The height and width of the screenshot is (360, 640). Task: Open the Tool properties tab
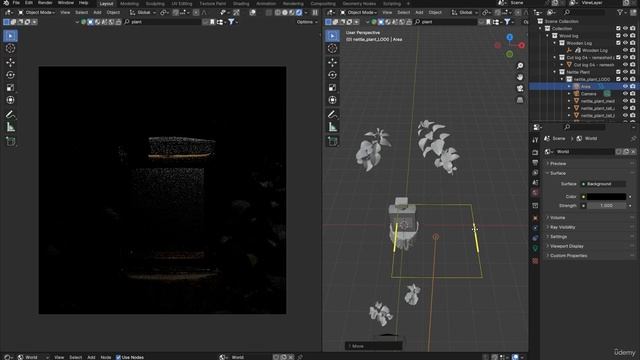pos(535,140)
